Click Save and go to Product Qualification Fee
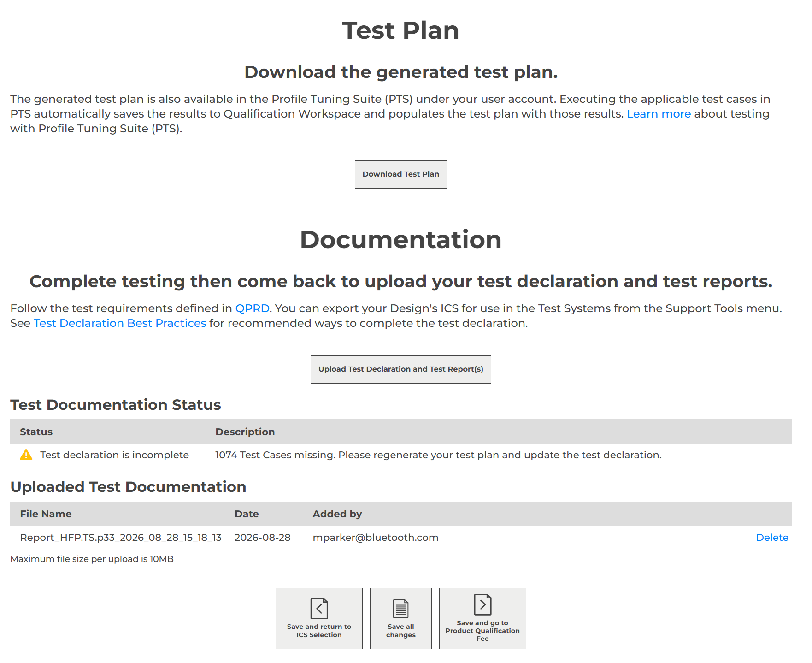812x663 pixels. pyautogui.click(x=482, y=618)
